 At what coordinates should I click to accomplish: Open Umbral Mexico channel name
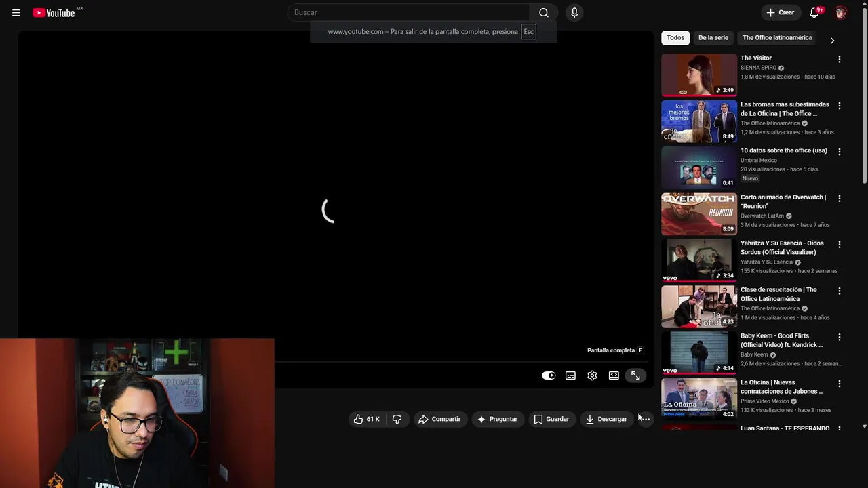point(759,161)
